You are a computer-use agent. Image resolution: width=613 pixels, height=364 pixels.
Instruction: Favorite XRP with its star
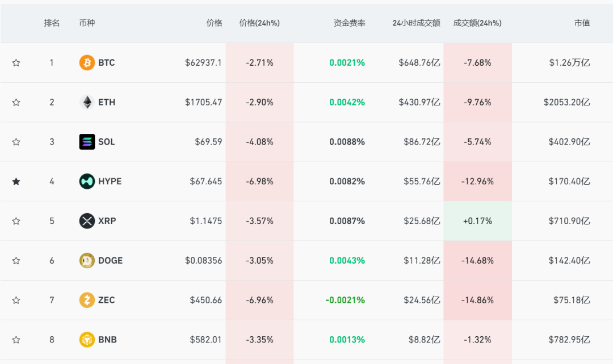[x=16, y=221]
